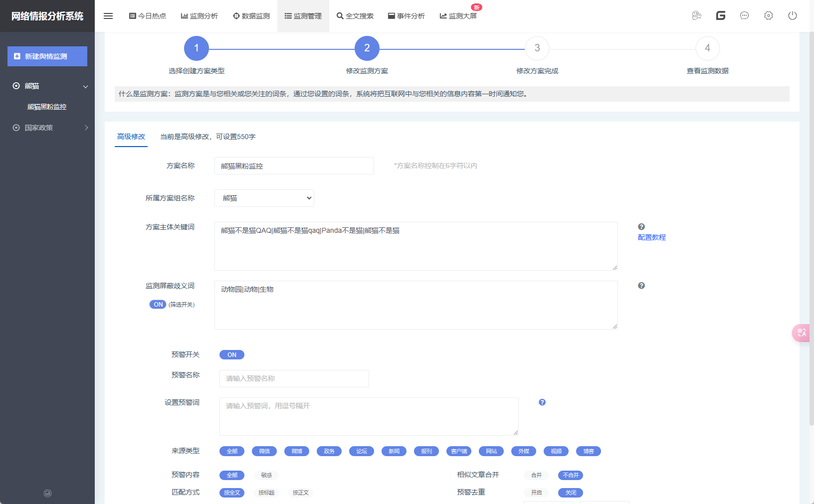Select 匹配方式 按标题 option
This screenshot has width=814, height=504.
click(x=266, y=493)
